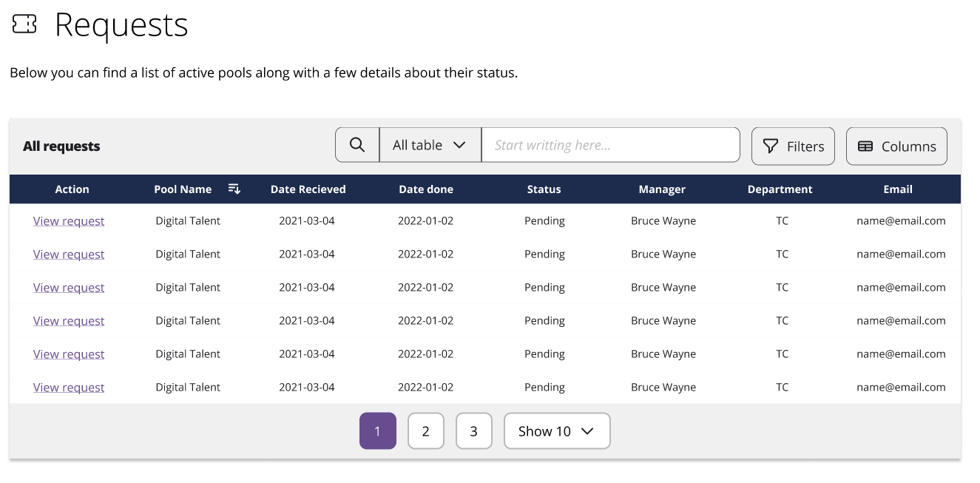Open the Filters panel
Screen dimensions: 980x483
pos(793,146)
